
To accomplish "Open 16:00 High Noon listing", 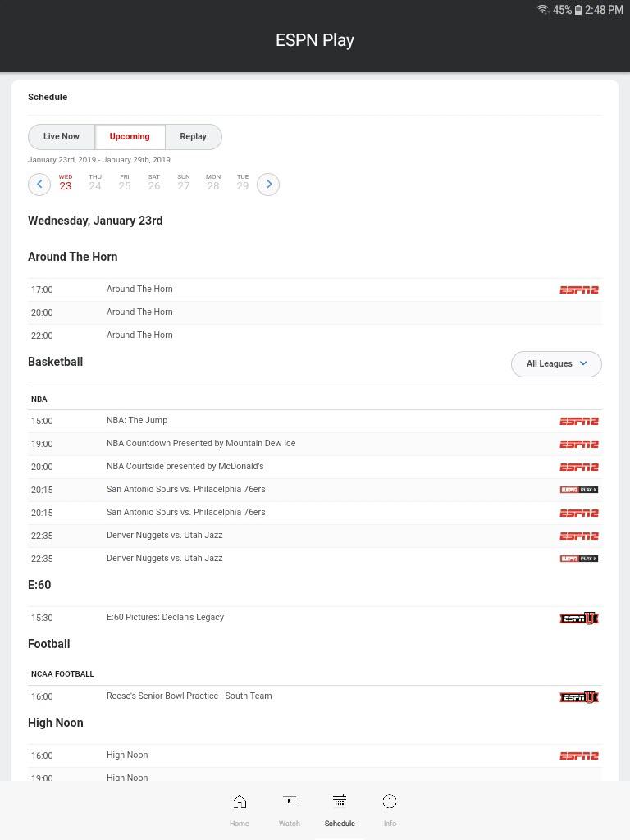I will tap(315, 756).
